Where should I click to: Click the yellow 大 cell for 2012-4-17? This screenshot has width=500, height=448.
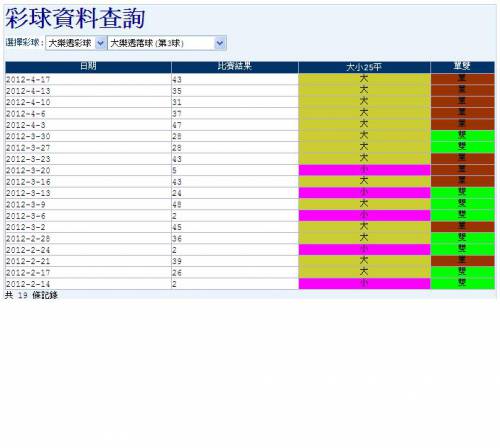point(364,79)
